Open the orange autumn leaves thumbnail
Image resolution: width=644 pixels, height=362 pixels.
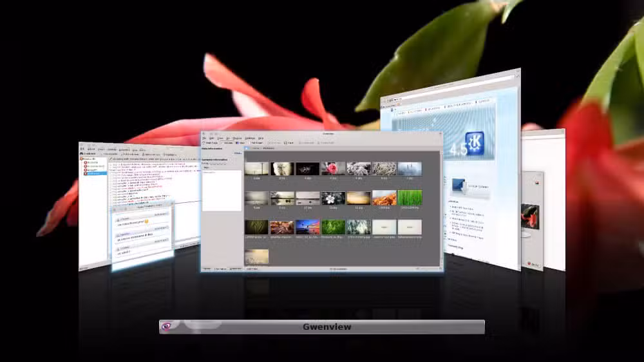click(x=384, y=198)
